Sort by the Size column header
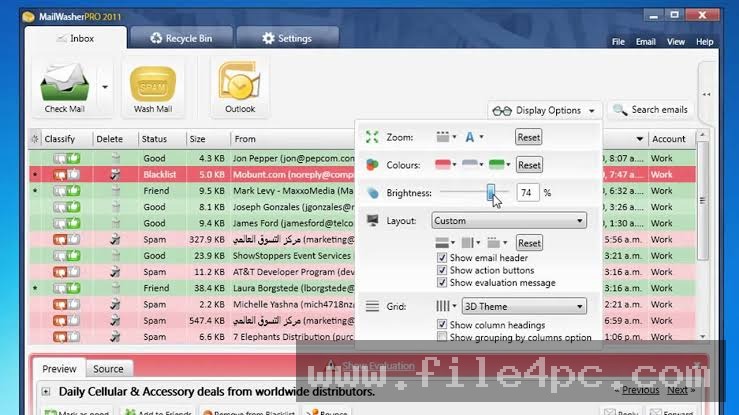The height and width of the screenshot is (415, 739). [207, 139]
